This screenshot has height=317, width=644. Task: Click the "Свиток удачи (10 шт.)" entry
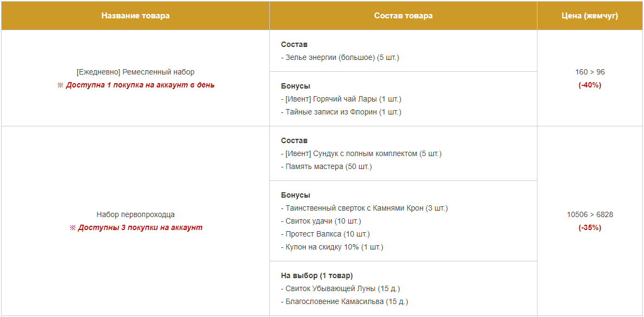pyautogui.click(x=323, y=221)
